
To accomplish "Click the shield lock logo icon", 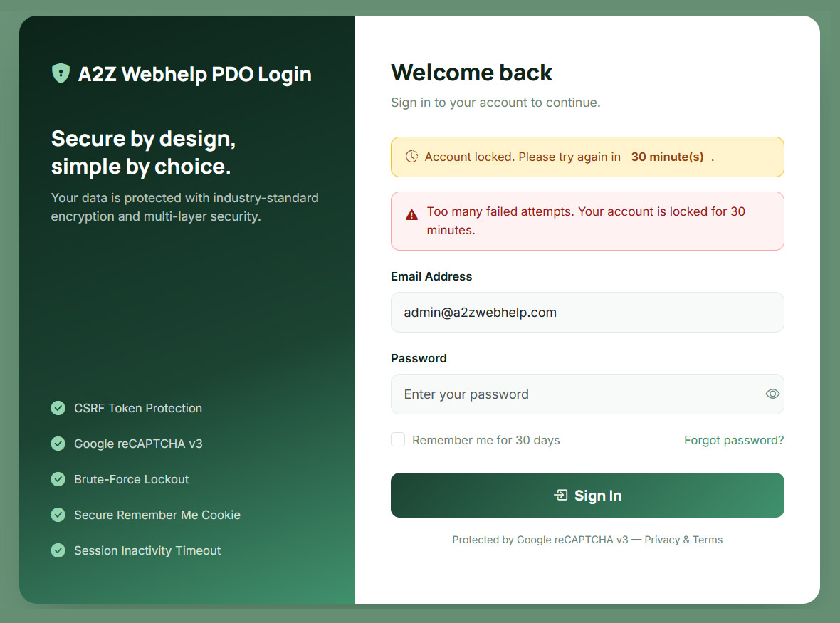I will pyautogui.click(x=61, y=73).
